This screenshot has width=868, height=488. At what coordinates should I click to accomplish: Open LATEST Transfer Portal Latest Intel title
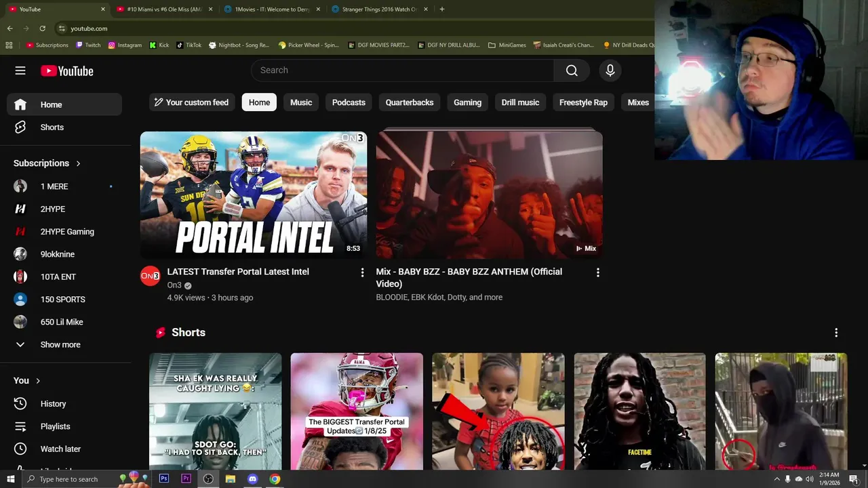(238, 272)
